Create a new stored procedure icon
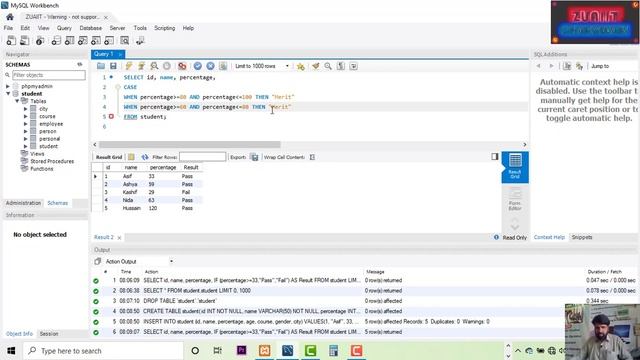The image size is (640, 360). (x=96, y=40)
